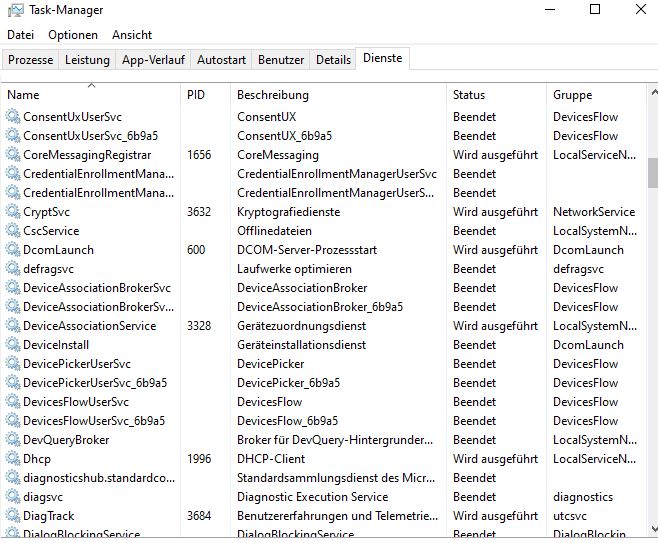Click the DHCP-Client description
Viewport: 658px width, 543px height.
tap(271, 459)
